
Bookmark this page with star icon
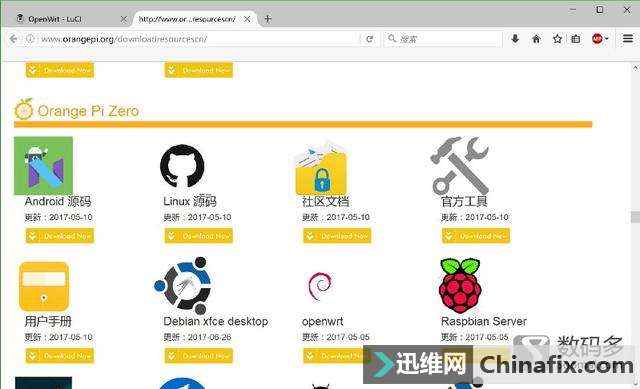tap(557, 39)
